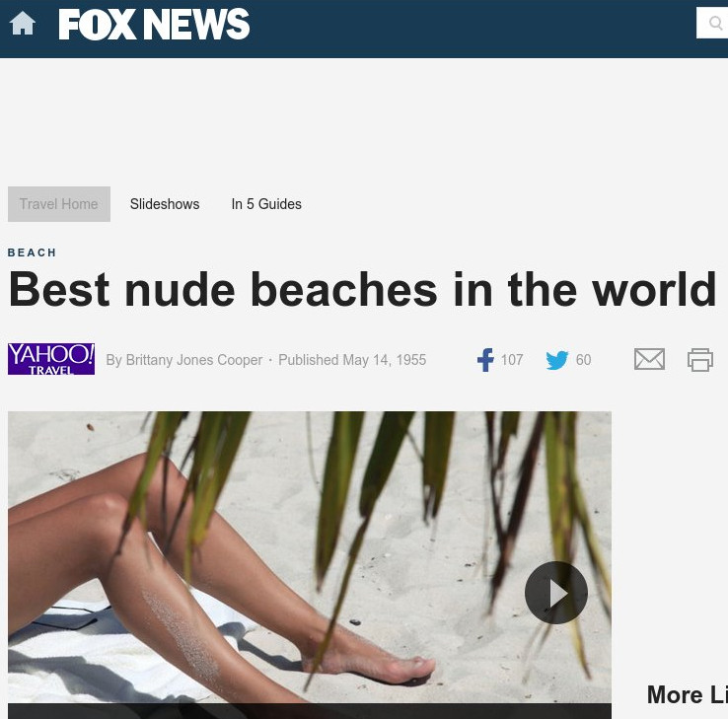Click the Facebook share count 107
This screenshot has height=719, width=728.
(512, 360)
